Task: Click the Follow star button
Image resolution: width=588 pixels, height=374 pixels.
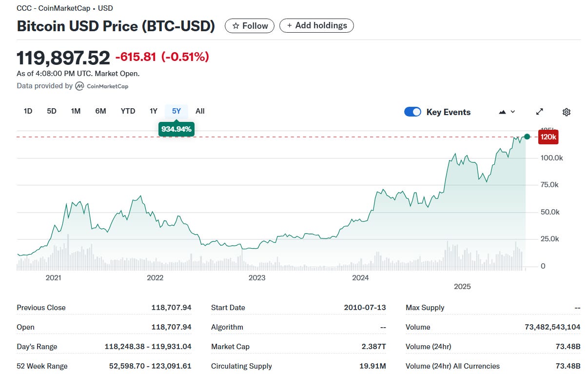Action: 250,26
